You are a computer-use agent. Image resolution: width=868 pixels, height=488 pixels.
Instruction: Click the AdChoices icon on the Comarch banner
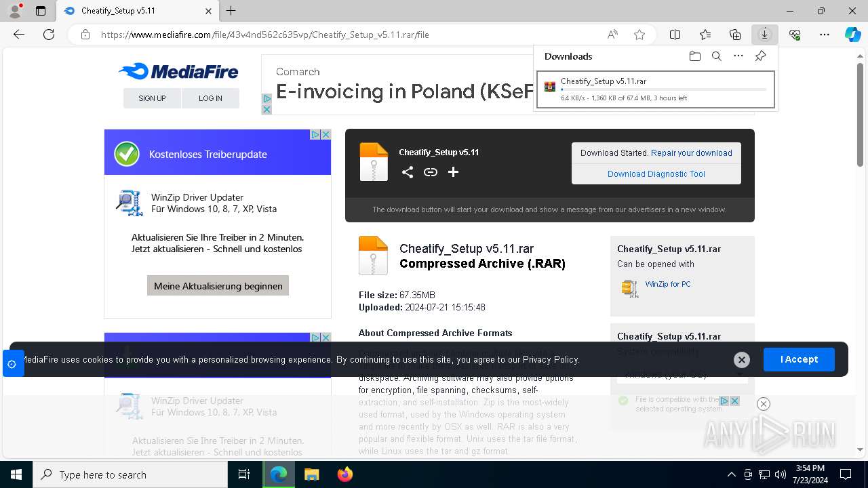(267, 99)
